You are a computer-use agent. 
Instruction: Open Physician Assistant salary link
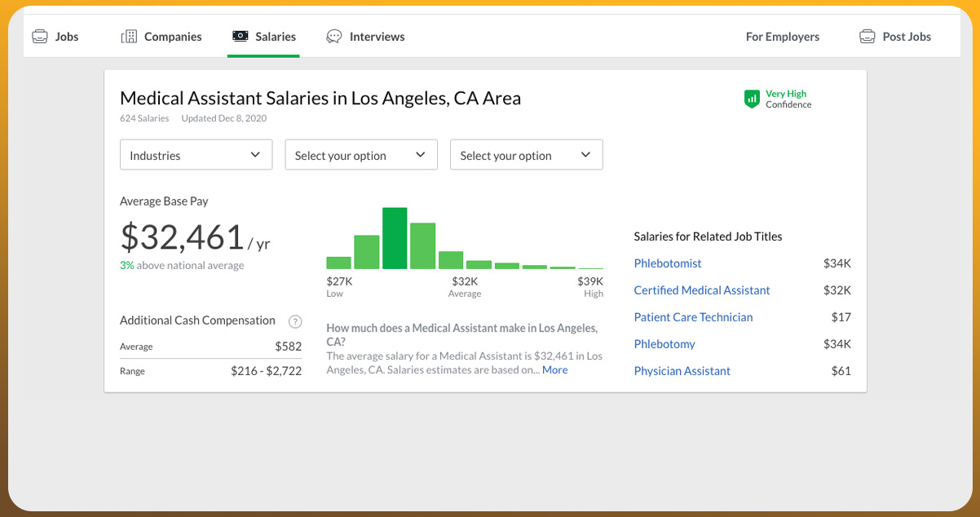pyautogui.click(x=682, y=371)
